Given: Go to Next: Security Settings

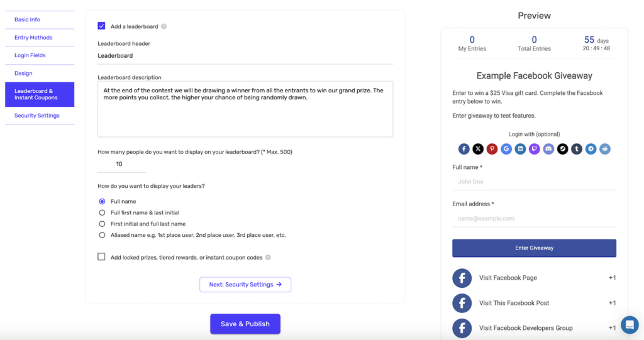Looking at the screenshot, I should pos(245,285).
